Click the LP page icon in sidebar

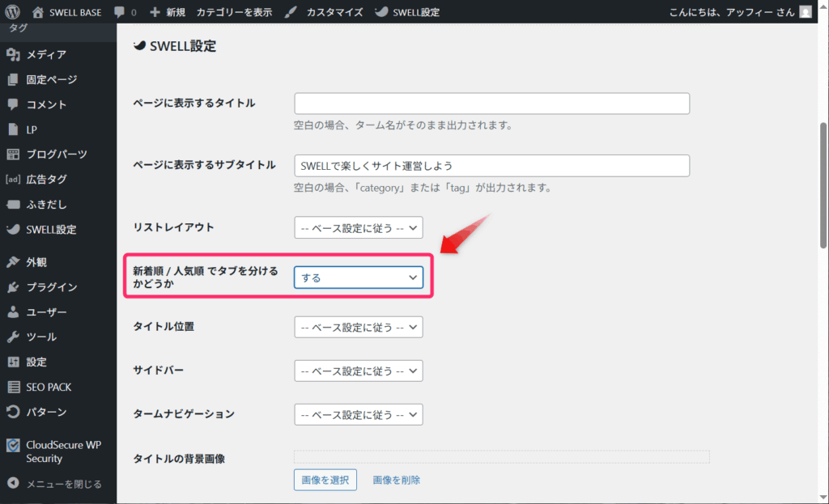coord(13,129)
